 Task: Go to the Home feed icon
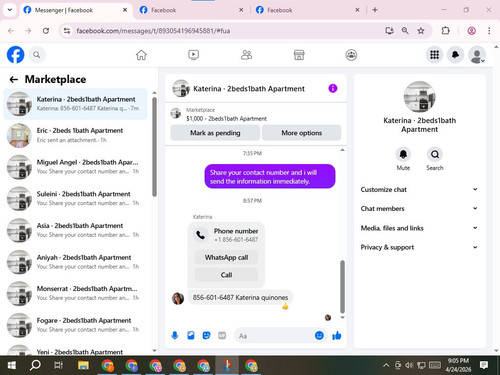click(x=141, y=55)
